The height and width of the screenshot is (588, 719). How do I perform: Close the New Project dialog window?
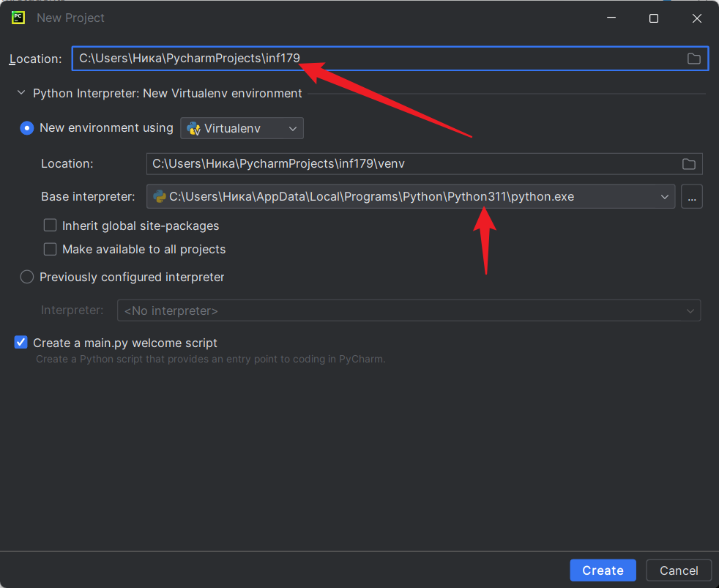tap(696, 18)
